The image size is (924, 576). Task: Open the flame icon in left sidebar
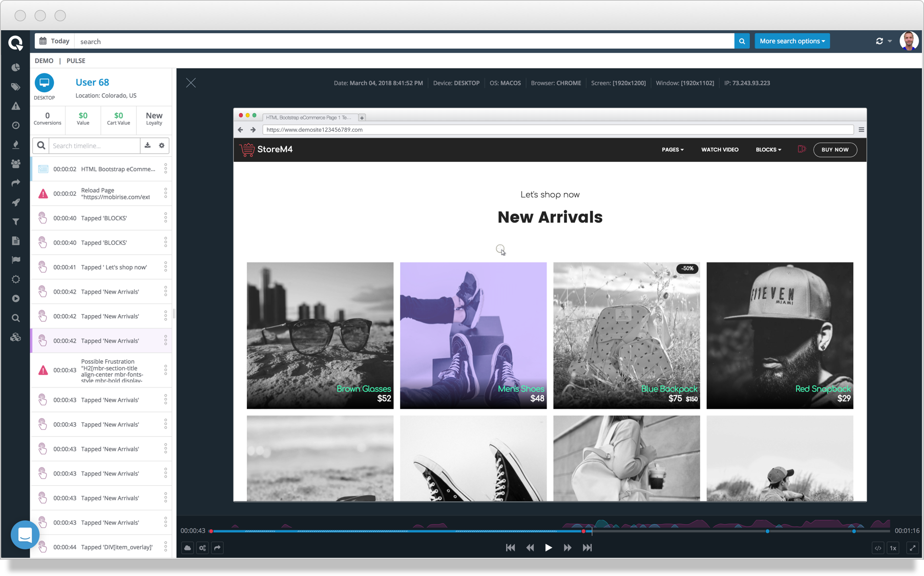point(16,145)
